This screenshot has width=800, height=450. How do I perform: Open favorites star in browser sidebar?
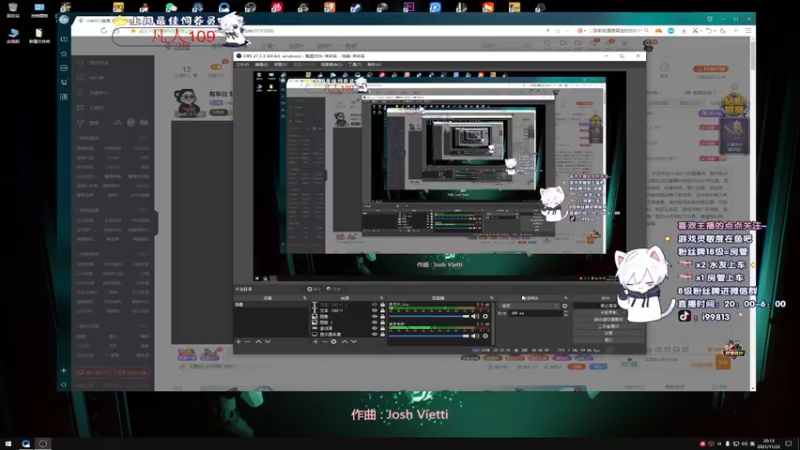point(64,54)
